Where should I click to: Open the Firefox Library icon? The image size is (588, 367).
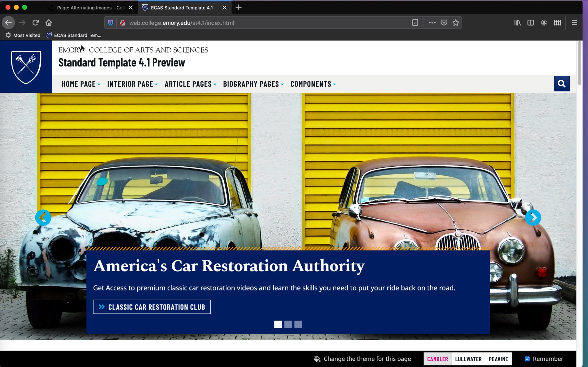point(517,23)
